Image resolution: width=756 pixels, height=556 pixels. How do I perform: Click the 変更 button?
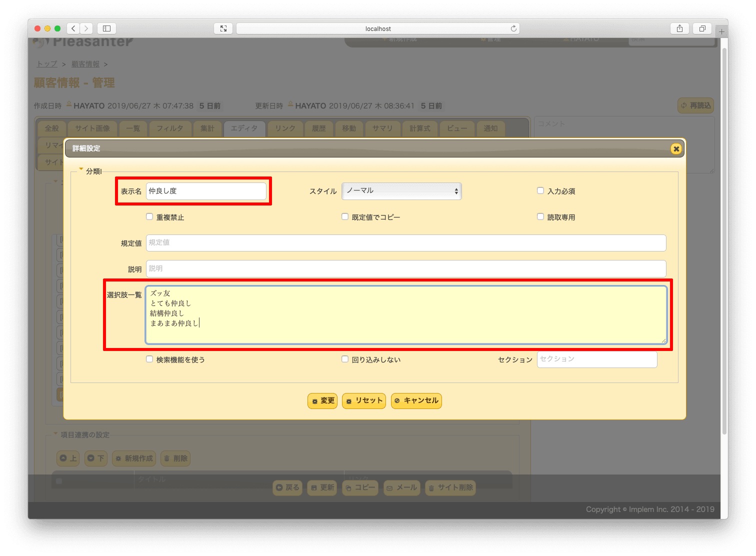(322, 400)
